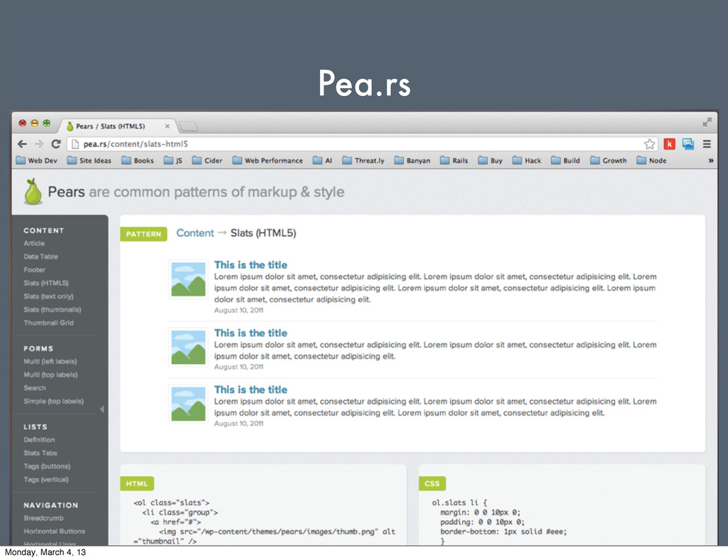Open the Multi (top labels) form pattern

[x=50, y=375]
